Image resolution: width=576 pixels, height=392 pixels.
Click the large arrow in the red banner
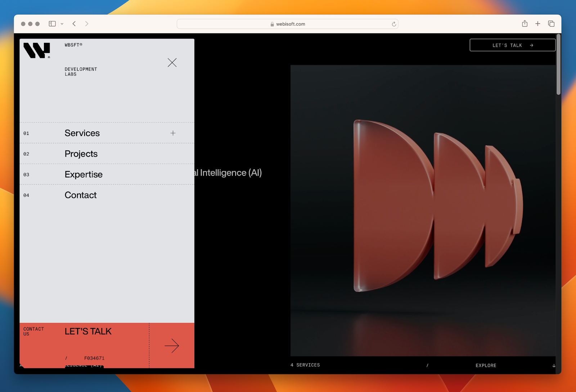pyautogui.click(x=172, y=346)
